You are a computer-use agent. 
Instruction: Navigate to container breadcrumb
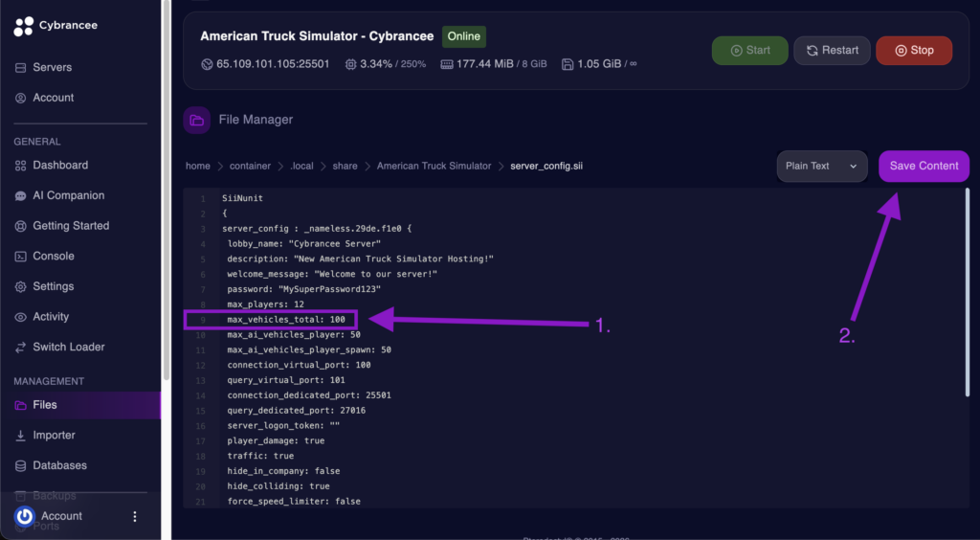tap(250, 167)
